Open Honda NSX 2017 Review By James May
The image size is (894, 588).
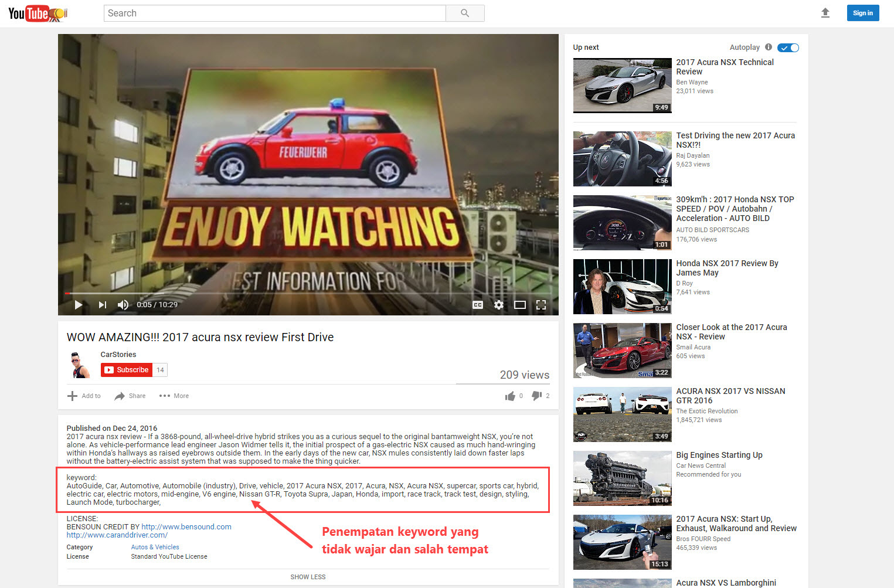(727, 268)
